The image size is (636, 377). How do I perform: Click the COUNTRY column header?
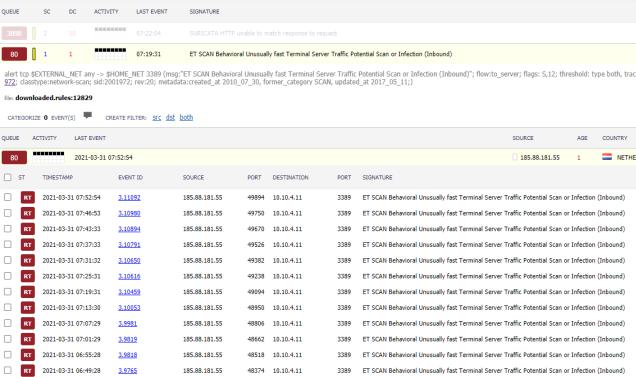tap(615, 138)
